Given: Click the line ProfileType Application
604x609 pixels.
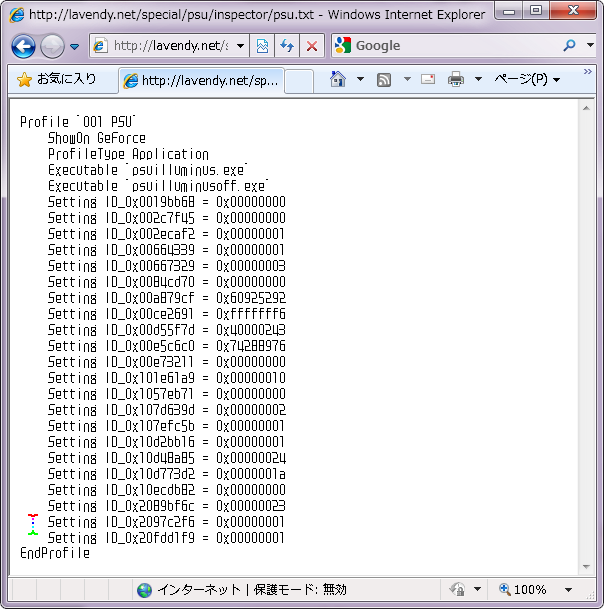Looking at the screenshot, I should (x=128, y=154).
